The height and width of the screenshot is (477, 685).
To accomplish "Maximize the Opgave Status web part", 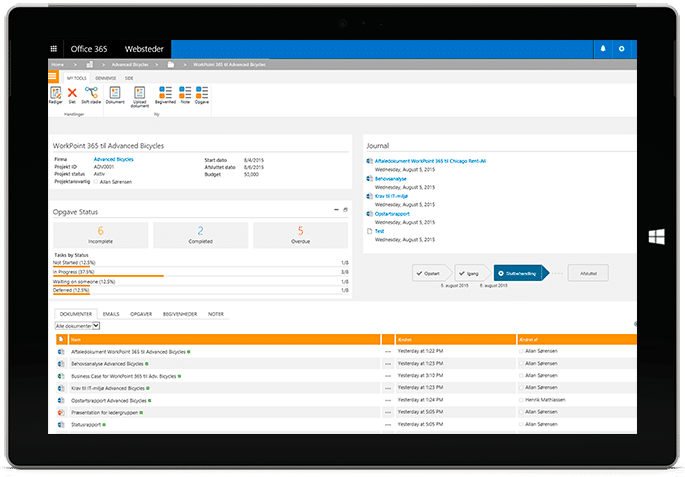I will pos(345,210).
